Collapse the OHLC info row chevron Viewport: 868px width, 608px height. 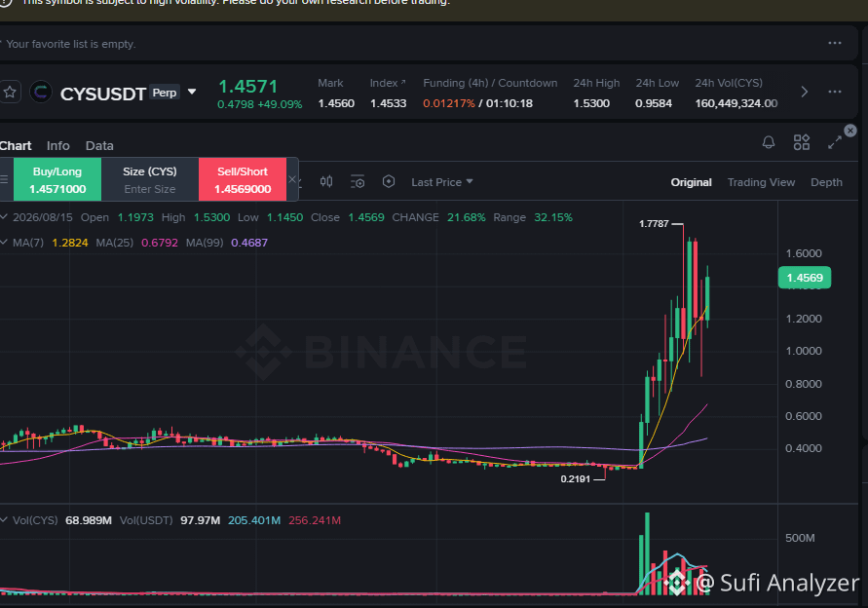click(x=4, y=217)
